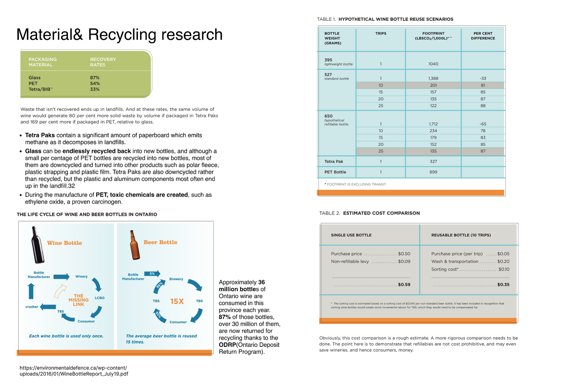Click the 'PER CENT DIFFERENCE' header
This screenshot has height=392, width=576.
coord(483,36)
